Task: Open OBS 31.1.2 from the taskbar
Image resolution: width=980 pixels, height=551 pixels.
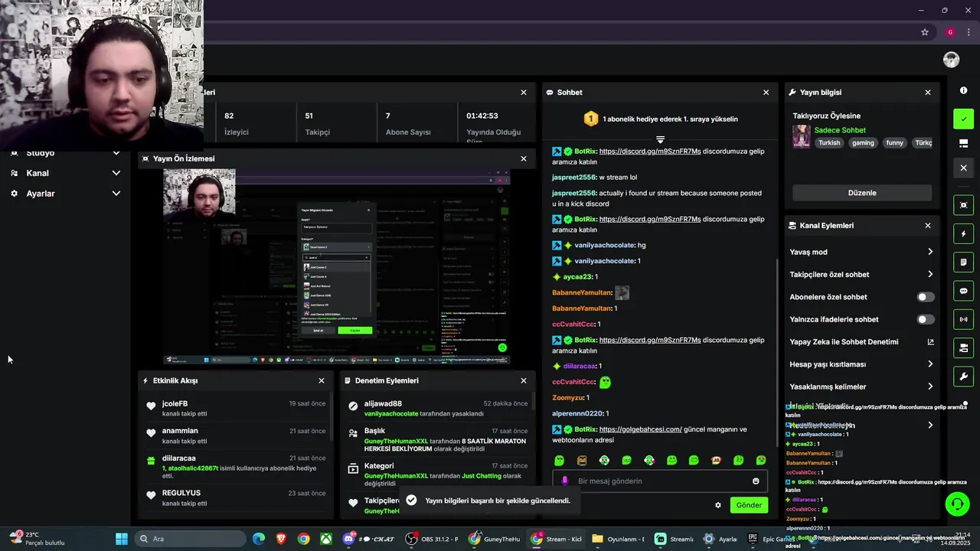Action: (x=433, y=539)
